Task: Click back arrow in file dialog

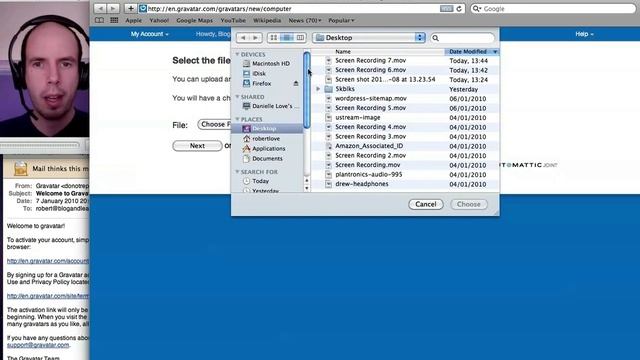Action: click(243, 38)
